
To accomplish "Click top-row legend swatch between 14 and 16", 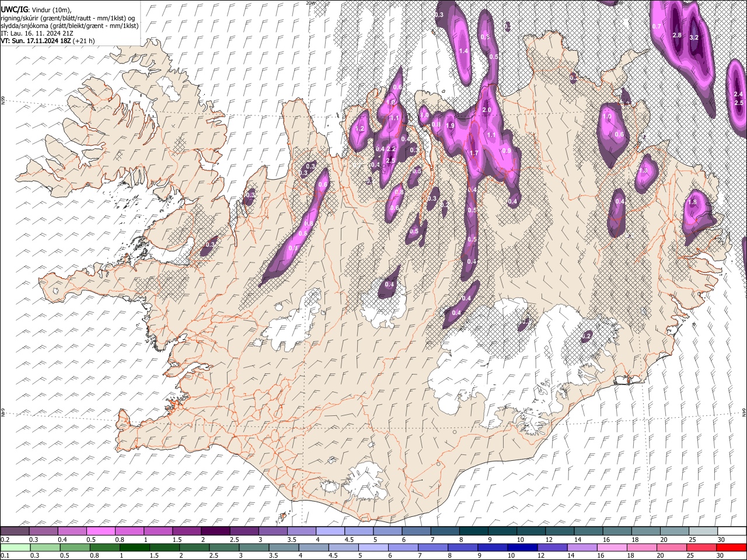I will click(x=588, y=531).
